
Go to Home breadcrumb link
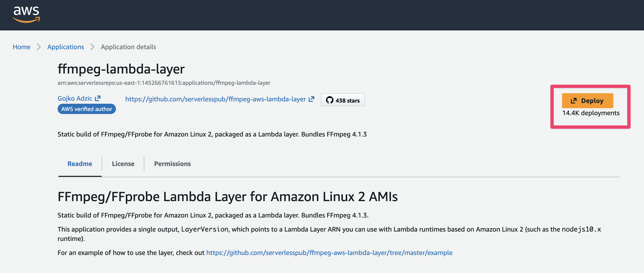(x=22, y=47)
